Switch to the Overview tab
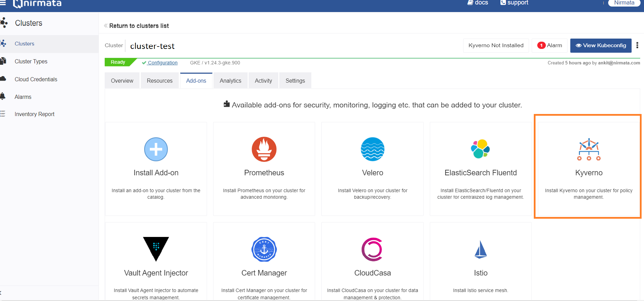 [x=122, y=81]
